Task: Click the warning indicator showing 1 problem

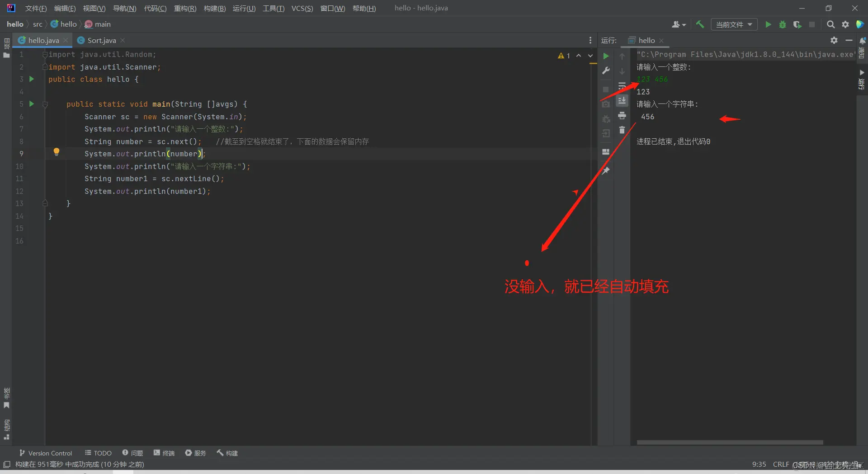Action: (564, 56)
